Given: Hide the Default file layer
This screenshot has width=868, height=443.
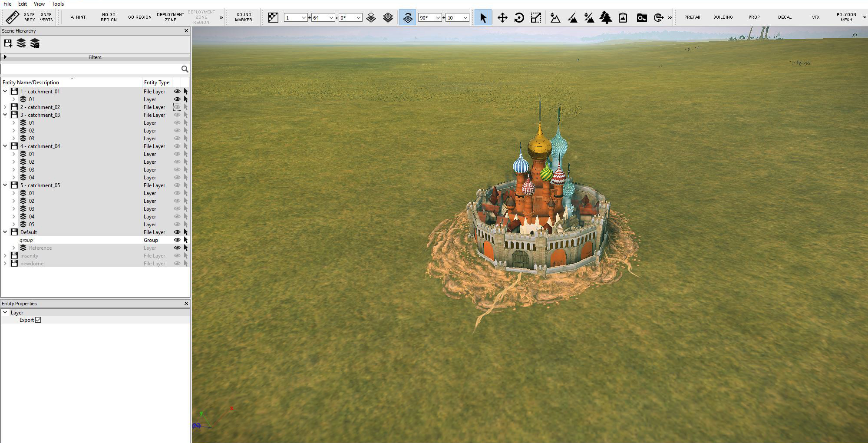Looking at the screenshot, I should click(177, 232).
